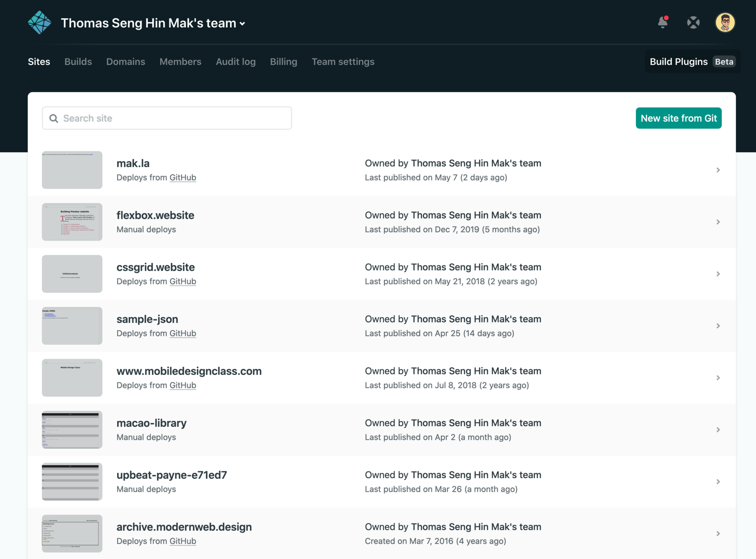Open upbeat-payne-e71ed7 site name
Image resolution: width=756 pixels, height=559 pixels.
[172, 475]
